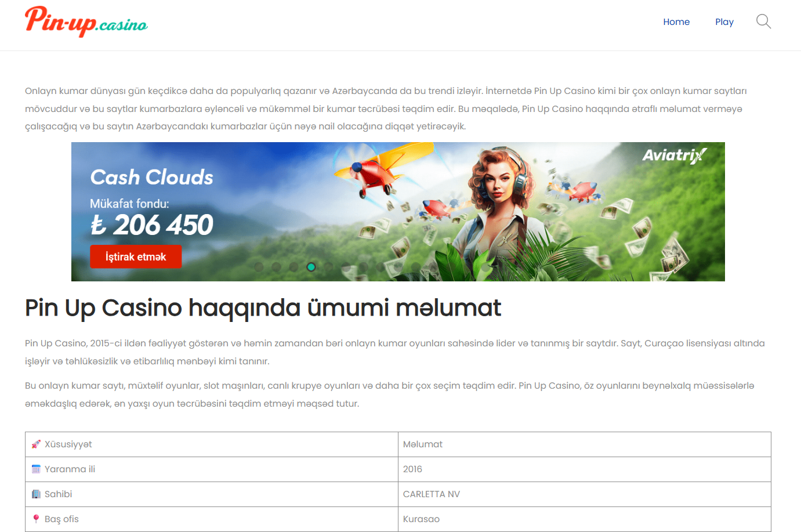Click the calendar icon beside Yaranma ili
The image size is (801, 532).
coord(36,469)
